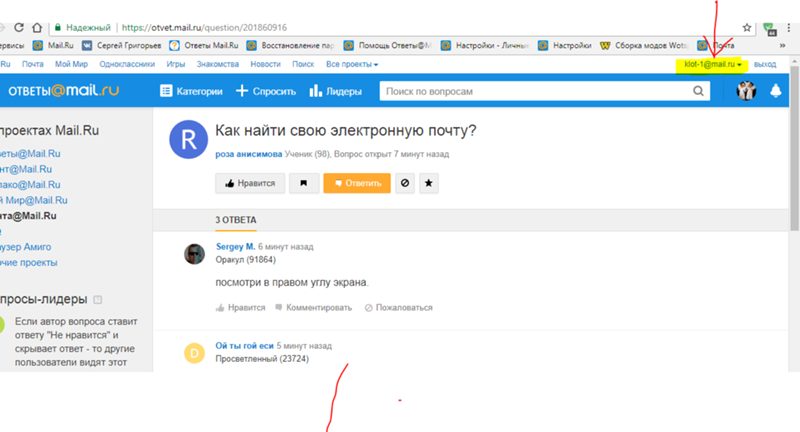Image resolution: width=800 pixels, height=432 pixels.
Task: Open Одноклассники in the portal bar
Action: click(127, 64)
